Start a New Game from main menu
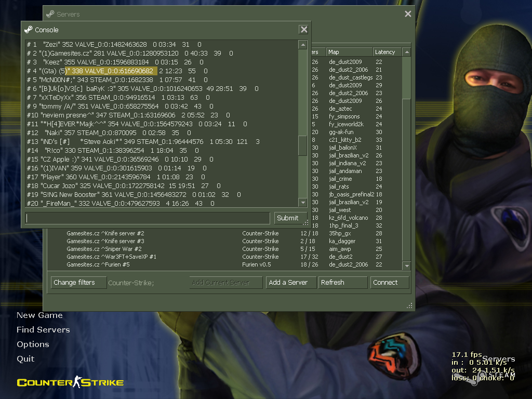The width and height of the screenshot is (532, 399). pos(39,315)
